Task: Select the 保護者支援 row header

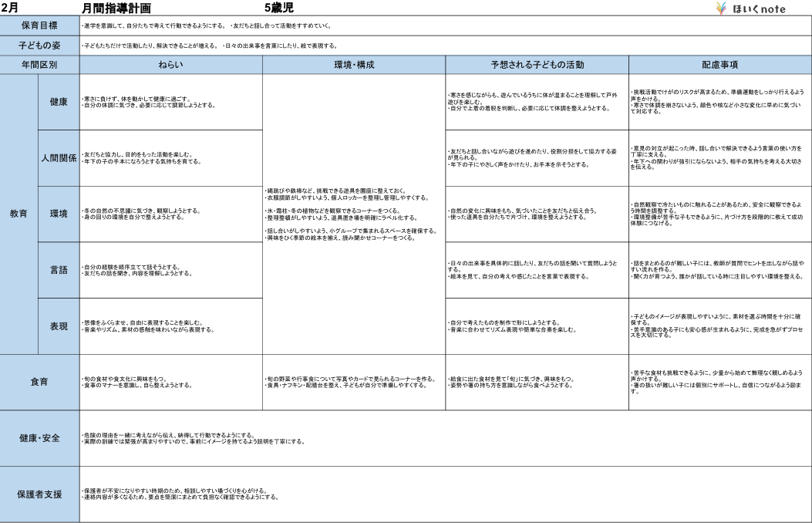Action: click(39, 494)
